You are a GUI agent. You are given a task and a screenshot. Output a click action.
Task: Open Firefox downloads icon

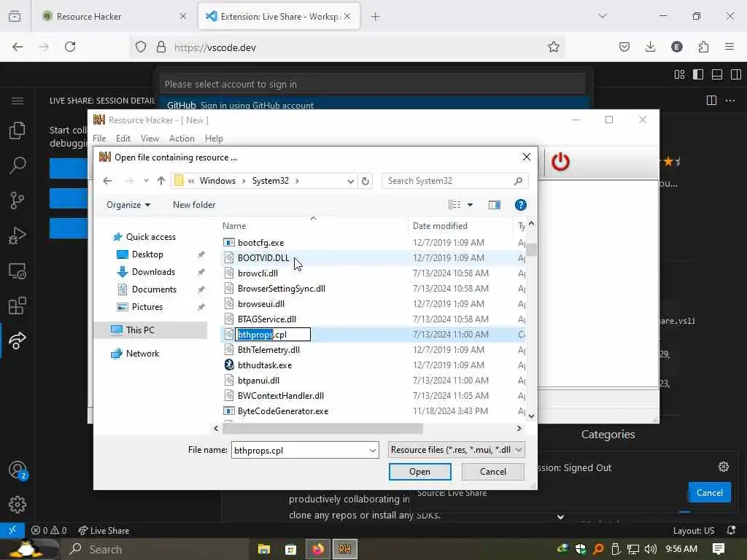tap(650, 47)
